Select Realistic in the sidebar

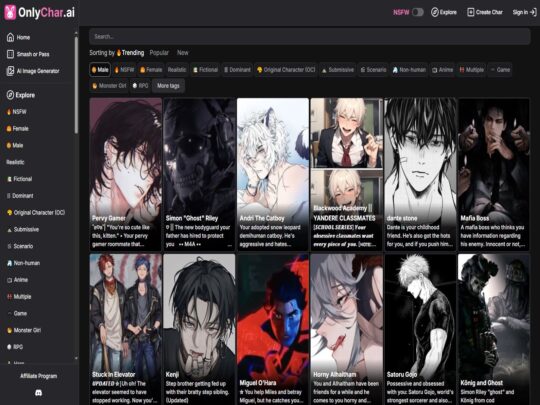15,162
